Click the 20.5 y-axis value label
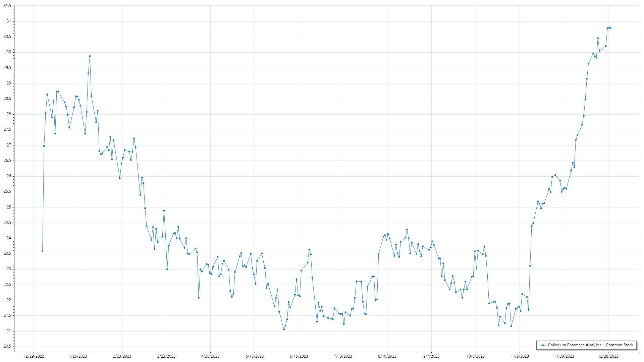Screen dimensions: 644x362 (7, 347)
